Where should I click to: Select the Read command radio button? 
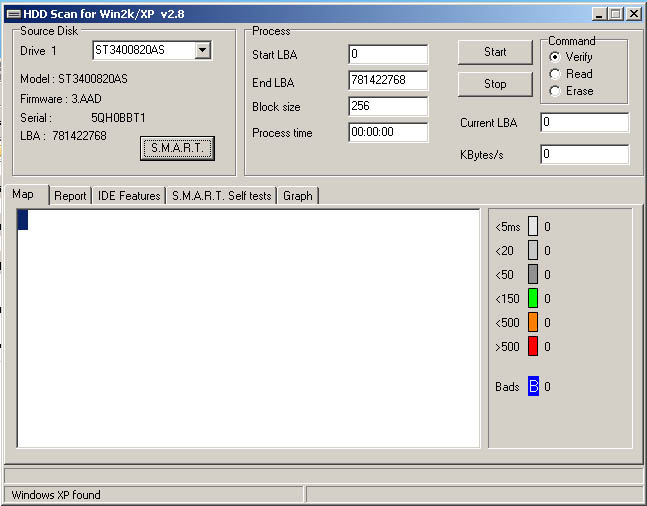point(555,74)
